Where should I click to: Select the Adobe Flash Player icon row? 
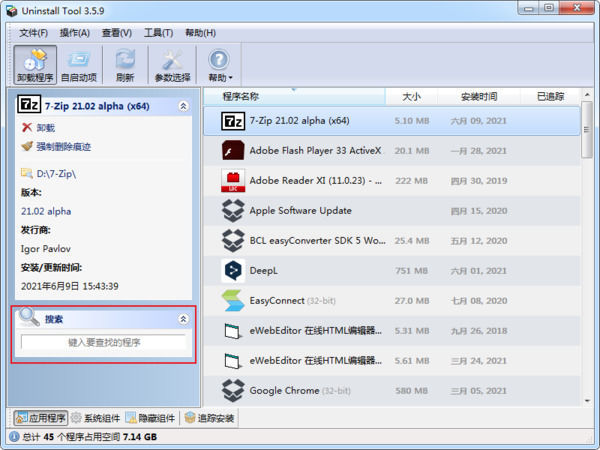point(233,151)
